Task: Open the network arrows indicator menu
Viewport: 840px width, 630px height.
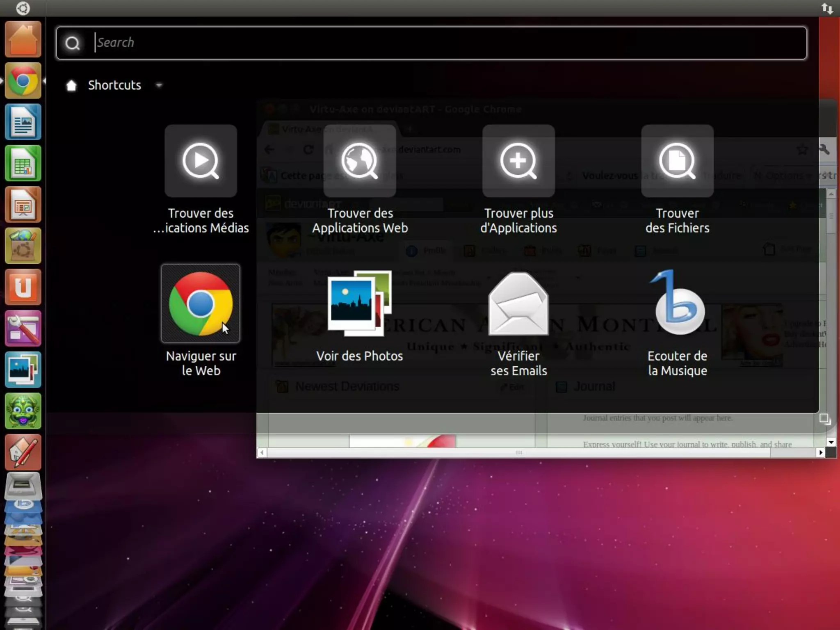Action: point(827,8)
